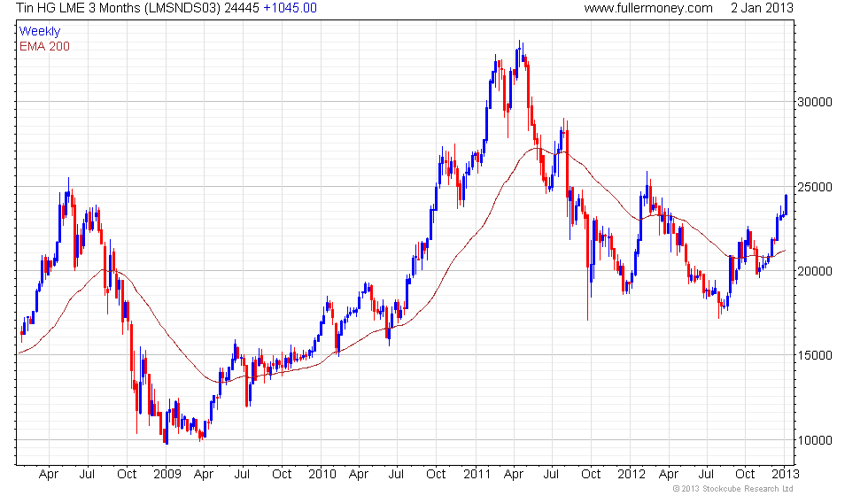Click the 25000 price axis label
Image resolution: width=868 pixels, height=496 pixels.
814,187
